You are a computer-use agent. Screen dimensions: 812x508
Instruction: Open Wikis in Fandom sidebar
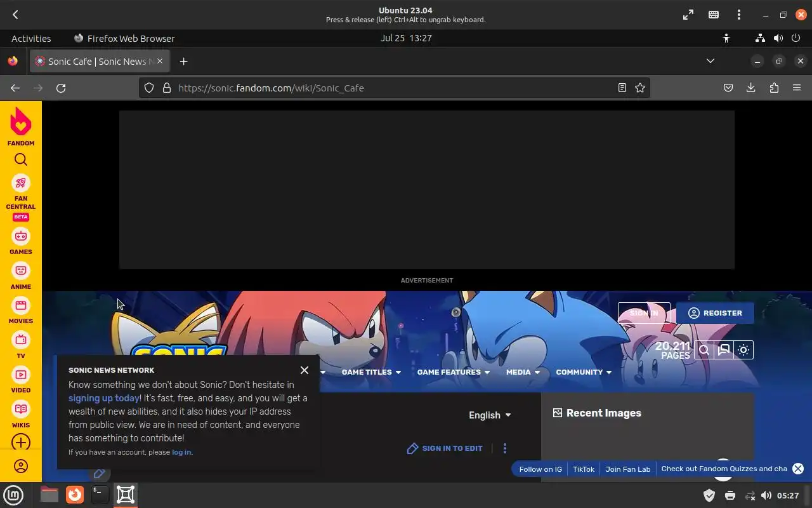[21, 415]
